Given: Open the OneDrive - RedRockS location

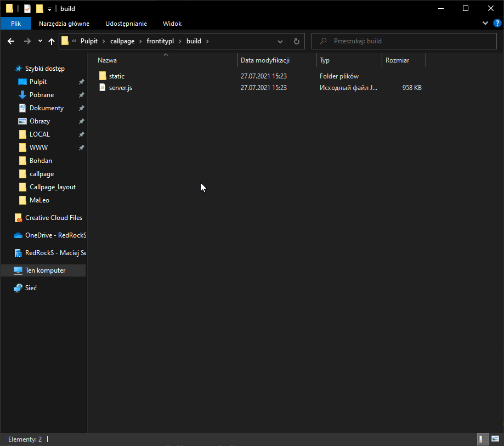Looking at the screenshot, I should point(55,235).
